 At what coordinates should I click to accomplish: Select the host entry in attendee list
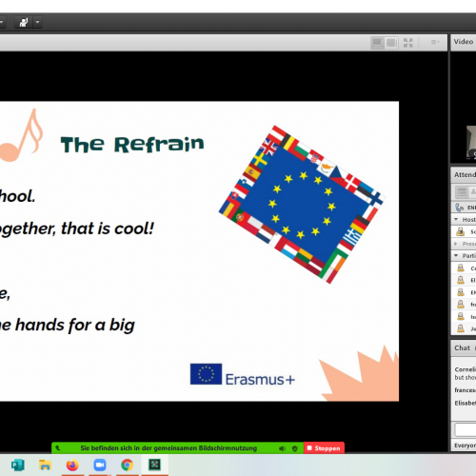pyautogui.click(x=464, y=231)
